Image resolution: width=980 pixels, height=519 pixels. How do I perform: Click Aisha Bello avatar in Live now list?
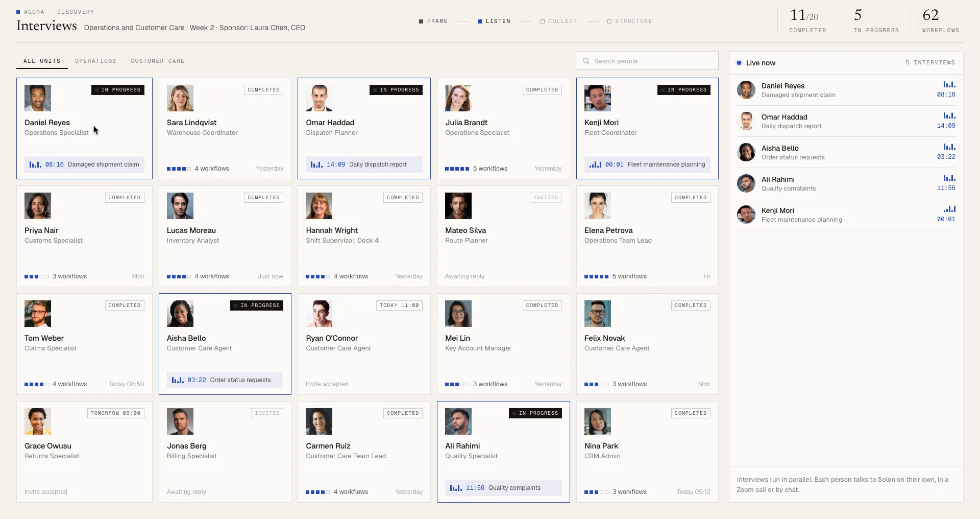tap(746, 152)
